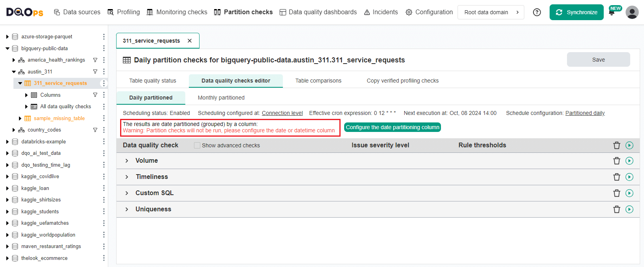Open the Data sources menu
This screenshot has width=644, height=267.
pyautogui.click(x=77, y=12)
